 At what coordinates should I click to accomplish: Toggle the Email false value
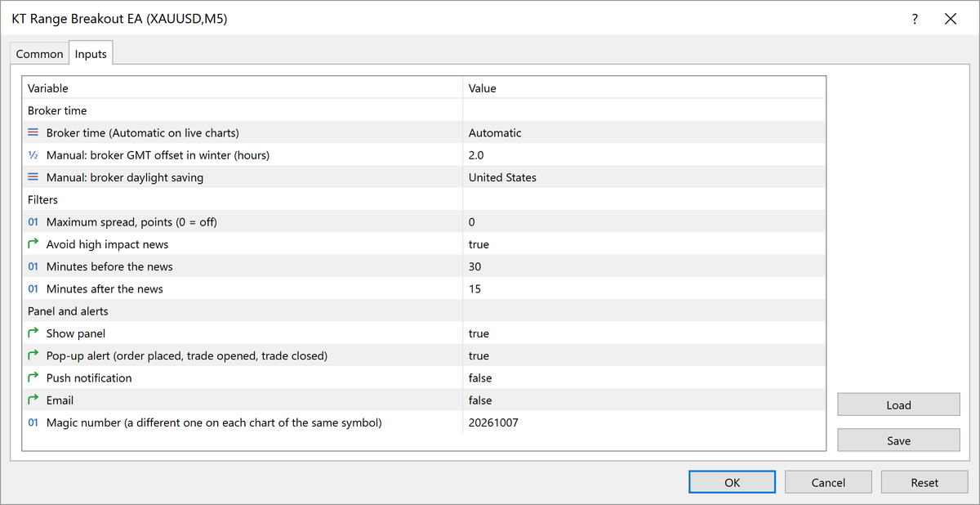(x=644, y=400)
